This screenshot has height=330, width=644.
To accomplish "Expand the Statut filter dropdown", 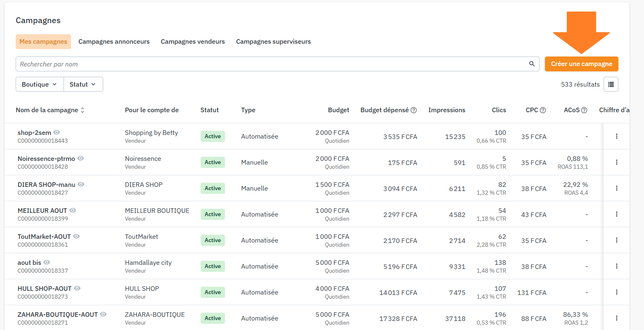I will (83, 84).
